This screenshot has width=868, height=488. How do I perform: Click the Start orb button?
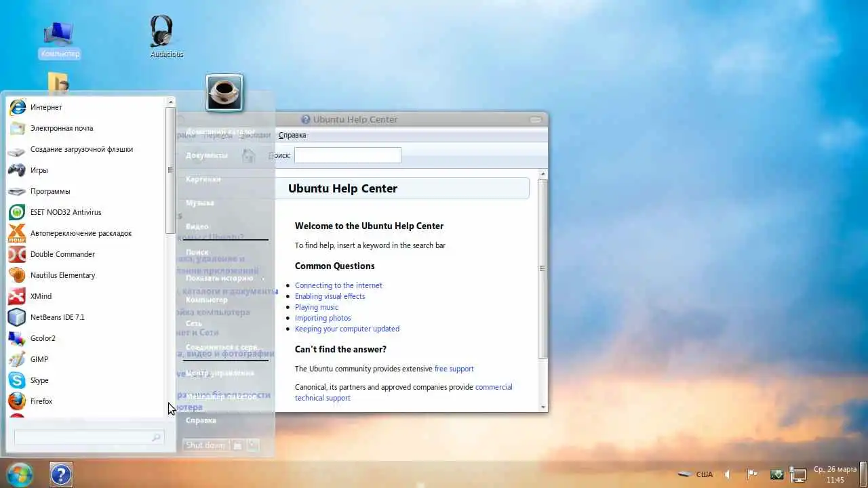point(19,474)
